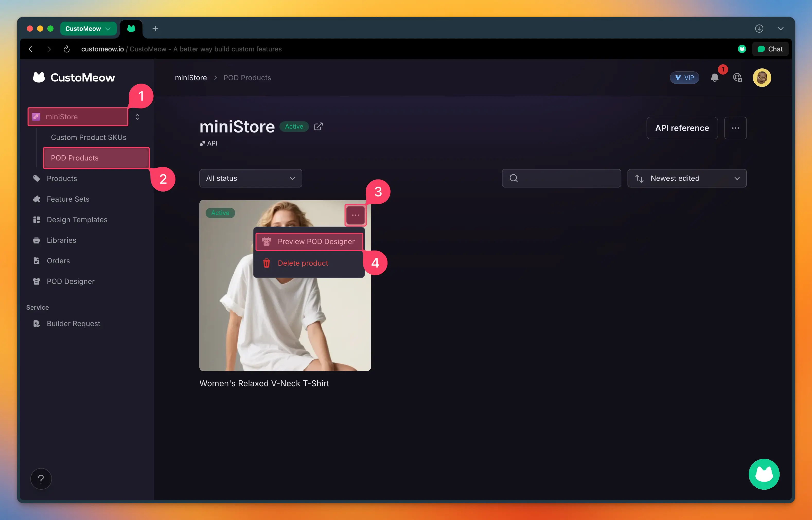
Task: Click the downloads icon in title bar
Action: [x=759, y=29]
